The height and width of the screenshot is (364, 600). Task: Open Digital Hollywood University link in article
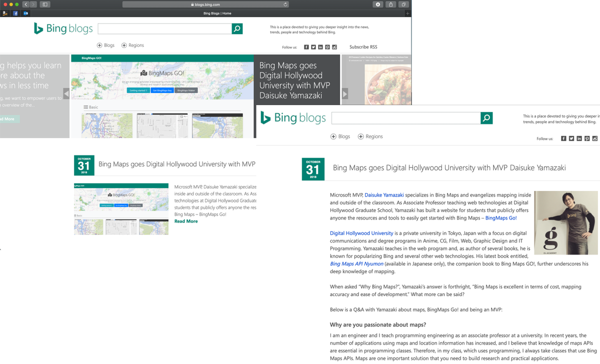coord(361,233)
